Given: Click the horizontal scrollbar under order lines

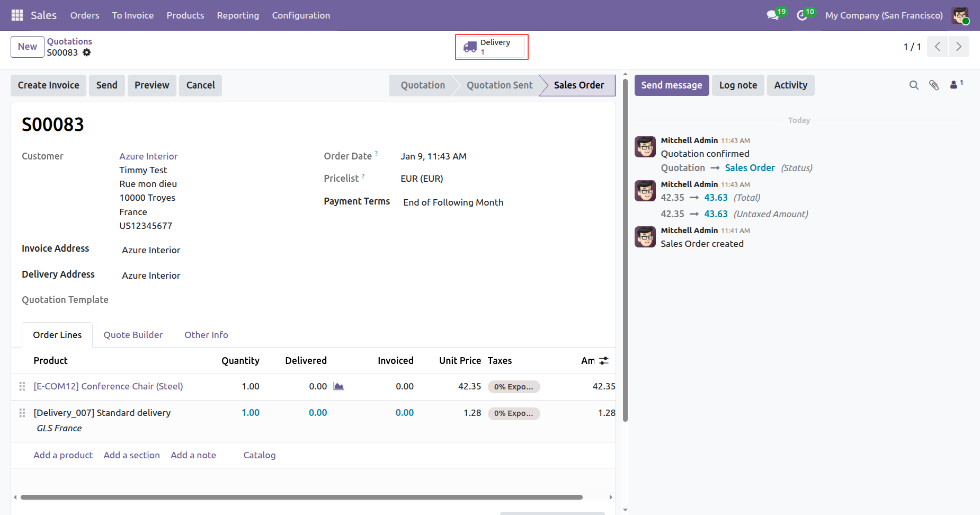Looking at the screenshot, I should (x=301, y=497).
